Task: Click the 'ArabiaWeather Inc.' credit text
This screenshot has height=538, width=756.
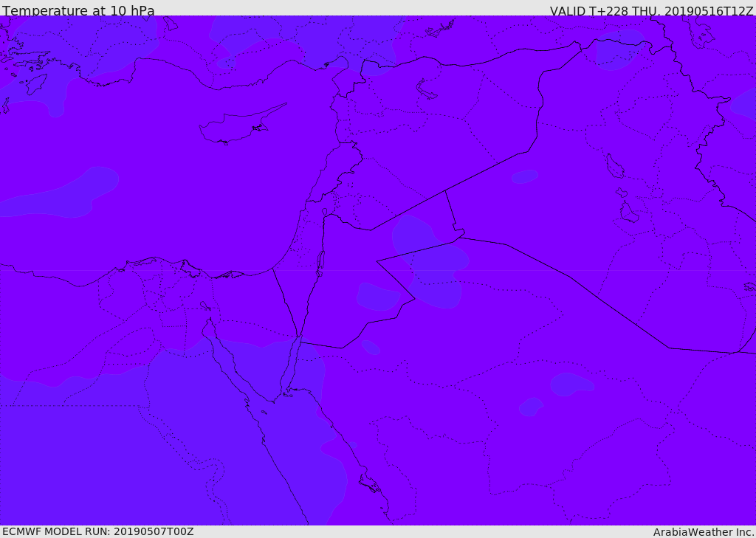Action: coord(704,532)
